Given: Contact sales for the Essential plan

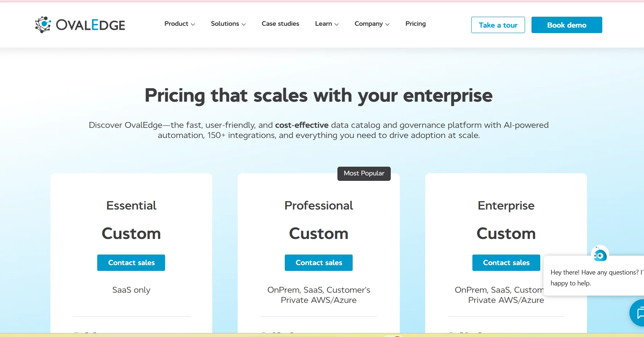Looking at the screenshot, I should pos(131,263).
